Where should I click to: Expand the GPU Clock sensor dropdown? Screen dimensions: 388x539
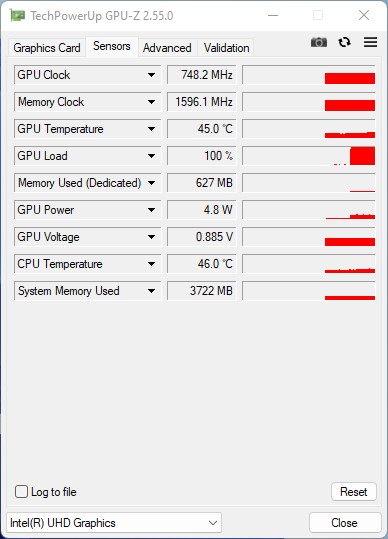tap(151, 75)
